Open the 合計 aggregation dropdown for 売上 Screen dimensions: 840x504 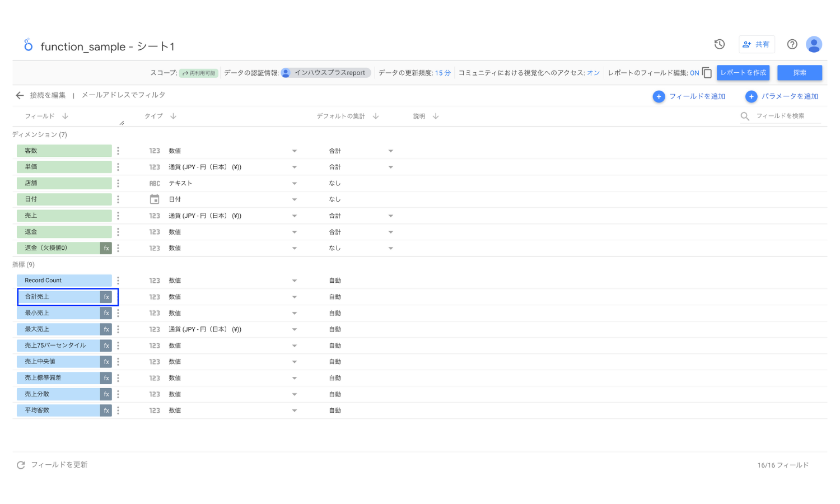(x=390, y=215)
